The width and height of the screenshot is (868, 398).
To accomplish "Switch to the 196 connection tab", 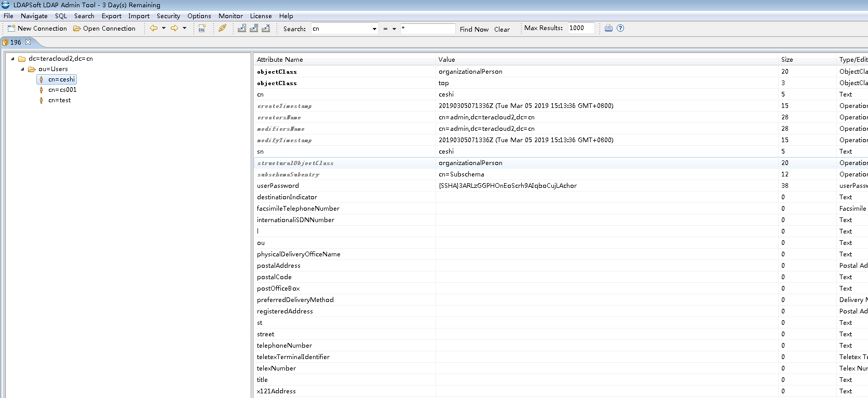I will click(16, 43).
